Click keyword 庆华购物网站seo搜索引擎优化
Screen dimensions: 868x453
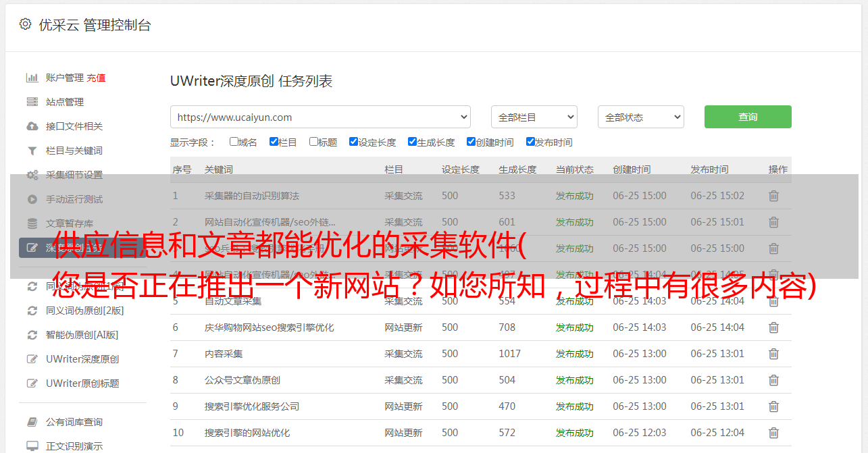point(270,327)
